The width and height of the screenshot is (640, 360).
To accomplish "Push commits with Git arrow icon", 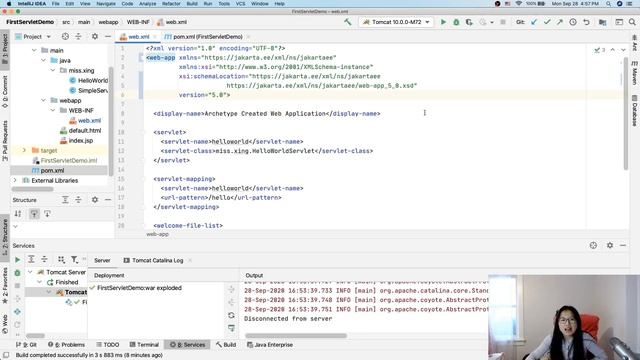I will 560,22.
